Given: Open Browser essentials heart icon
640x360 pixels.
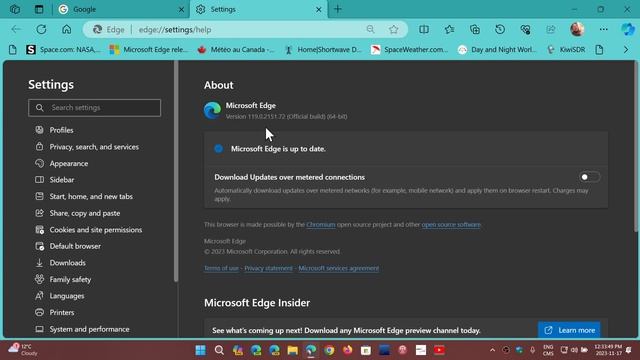Looking at the screenshot, I should point(525,29).
